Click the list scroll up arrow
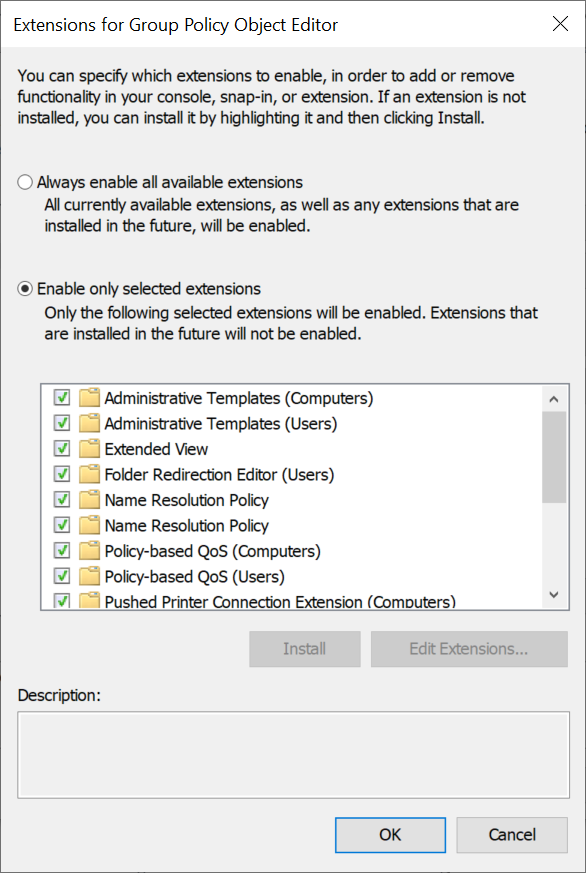The width and height of the screenshot is (586, 873). (x=554, y=399)
